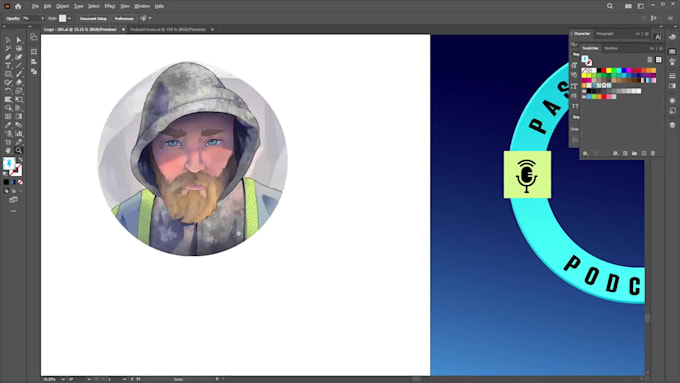Open the workspace switcher
This screenshot has height=383, width=680.
pos(641,6)
